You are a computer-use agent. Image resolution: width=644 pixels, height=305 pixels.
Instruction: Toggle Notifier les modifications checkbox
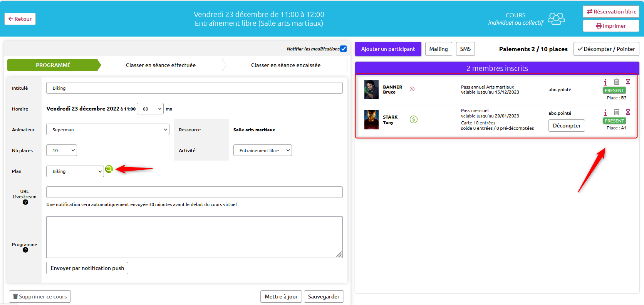344,49
